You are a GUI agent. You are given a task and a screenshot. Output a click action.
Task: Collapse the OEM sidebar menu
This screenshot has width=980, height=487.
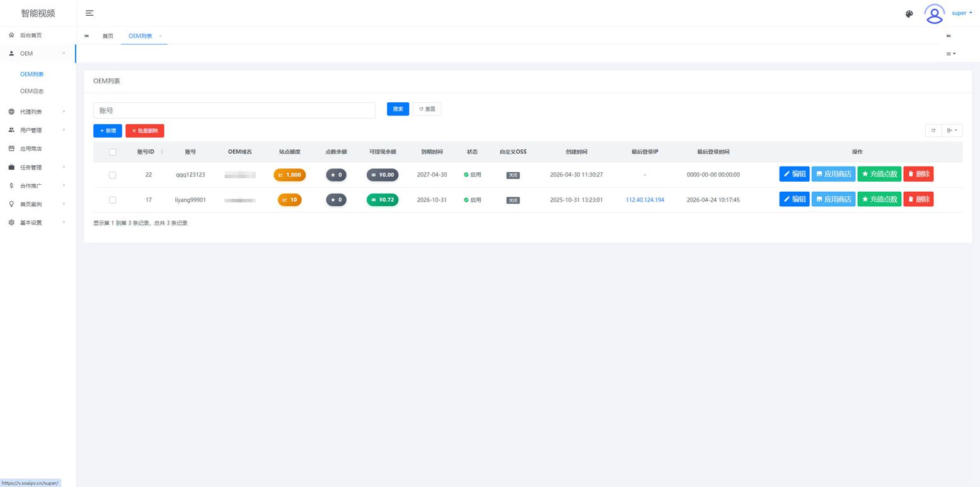coord(38,54)
